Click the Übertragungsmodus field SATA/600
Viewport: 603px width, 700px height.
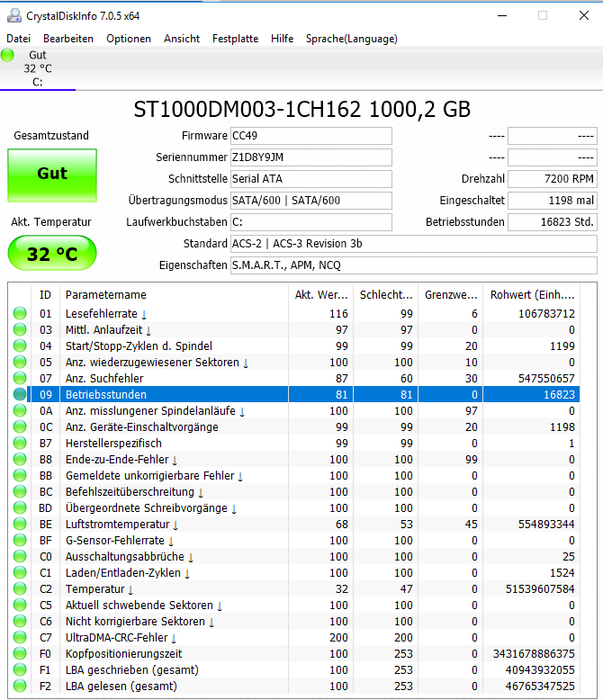pyautogui.click(x=310, y=201)
